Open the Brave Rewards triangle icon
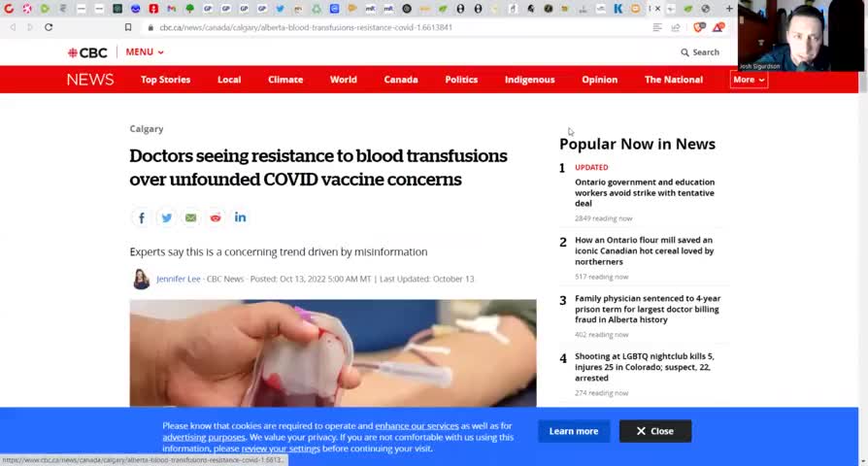This screenshot has width=868, height=466. pyautogui.click(x=718, y=27)
